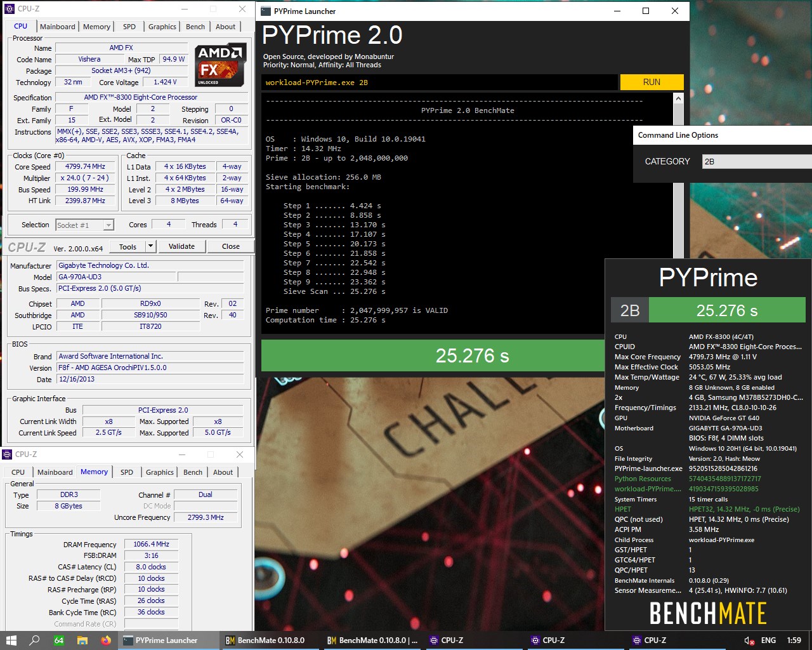Open the Memory tab in upper CPU-Z

click(x=96, y=27)
